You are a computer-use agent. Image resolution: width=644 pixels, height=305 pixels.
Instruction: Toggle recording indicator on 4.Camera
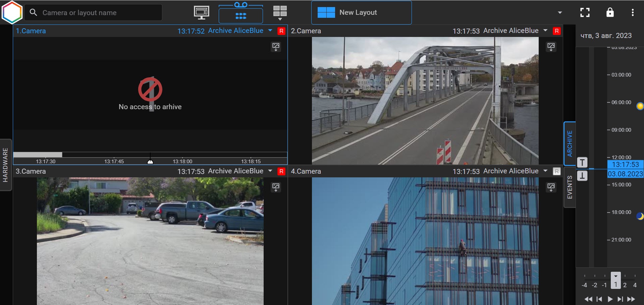point(556,171)
